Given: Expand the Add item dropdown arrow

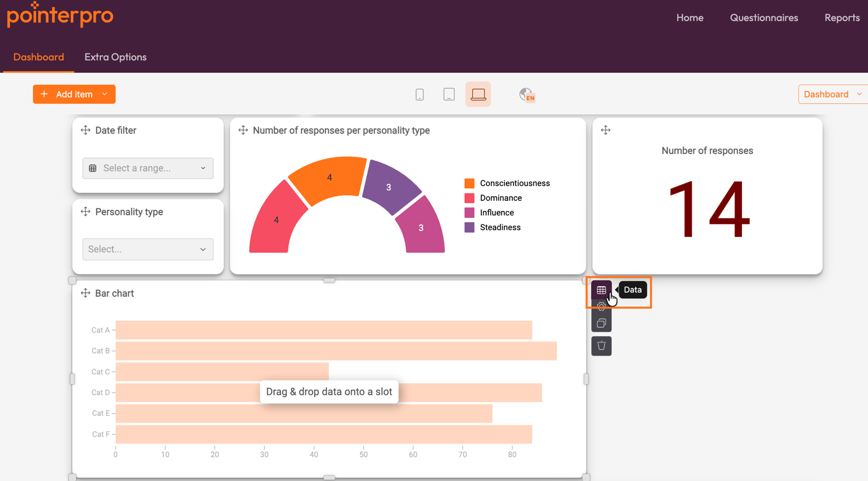Looking at the screenshot, I should click(x=105, y=94).
